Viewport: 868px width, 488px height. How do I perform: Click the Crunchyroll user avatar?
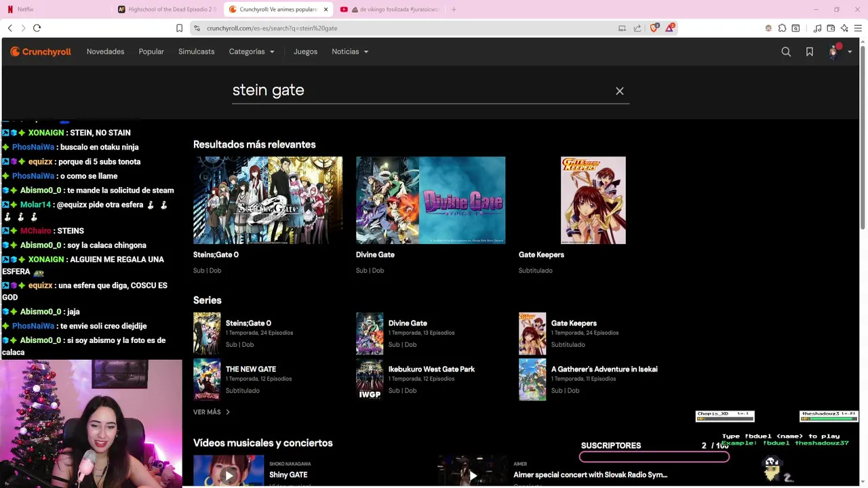coord(834,52)
